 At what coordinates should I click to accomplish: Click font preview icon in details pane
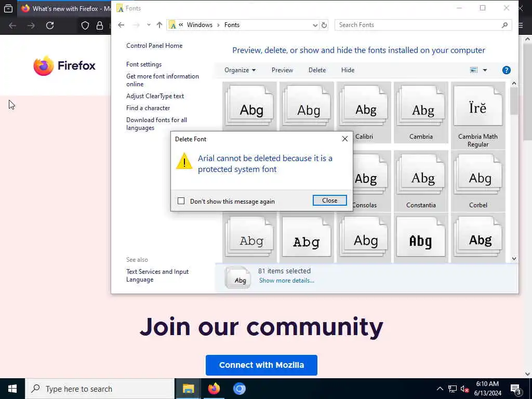click(x=238, y=277)
